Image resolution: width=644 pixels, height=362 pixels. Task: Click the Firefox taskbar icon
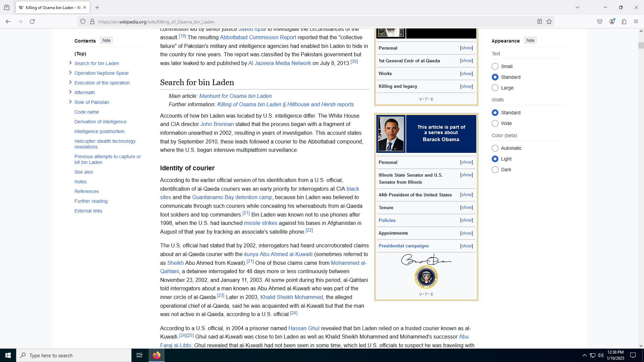157,355
